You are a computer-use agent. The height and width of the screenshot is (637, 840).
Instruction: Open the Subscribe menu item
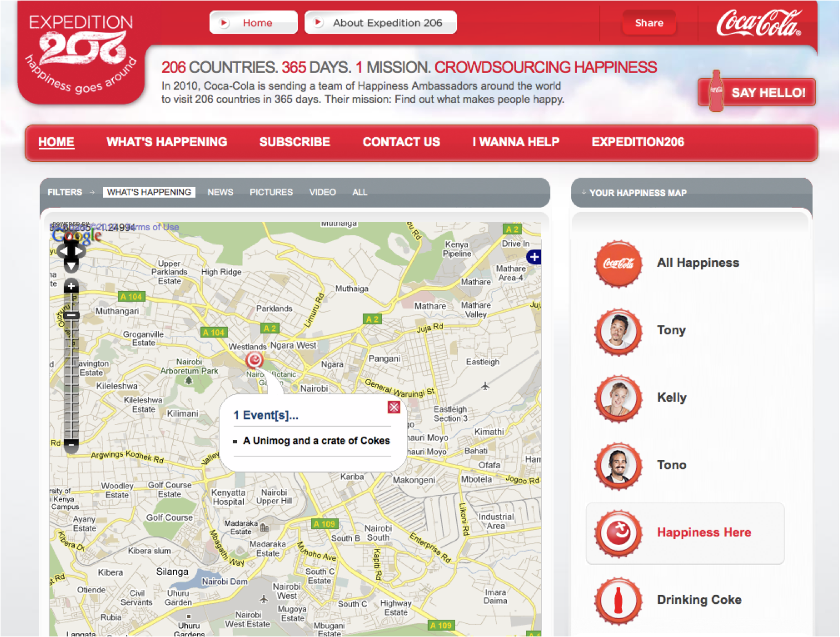pos(295,142)
